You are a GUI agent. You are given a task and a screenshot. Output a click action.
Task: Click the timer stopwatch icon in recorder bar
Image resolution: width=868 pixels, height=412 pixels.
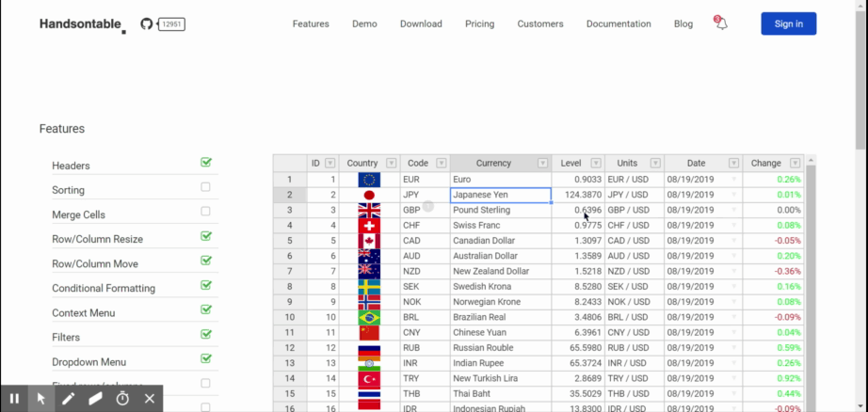[x=122, y=399]
